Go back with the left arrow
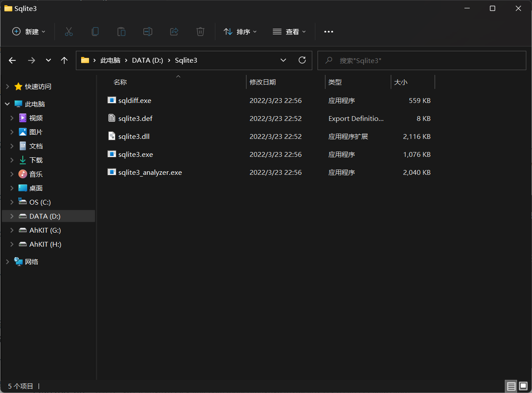532x393 pixels. pyautogui.click(x=12, y=60)
